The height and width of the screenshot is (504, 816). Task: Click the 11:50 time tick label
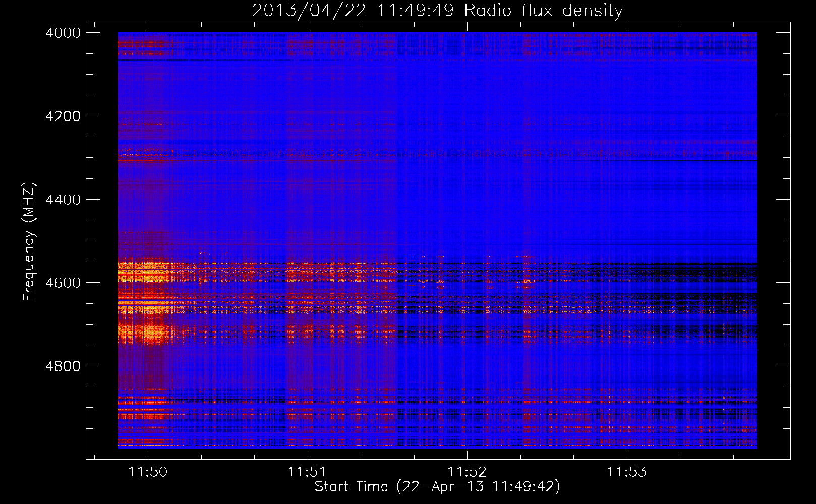(x=148, y=472)
